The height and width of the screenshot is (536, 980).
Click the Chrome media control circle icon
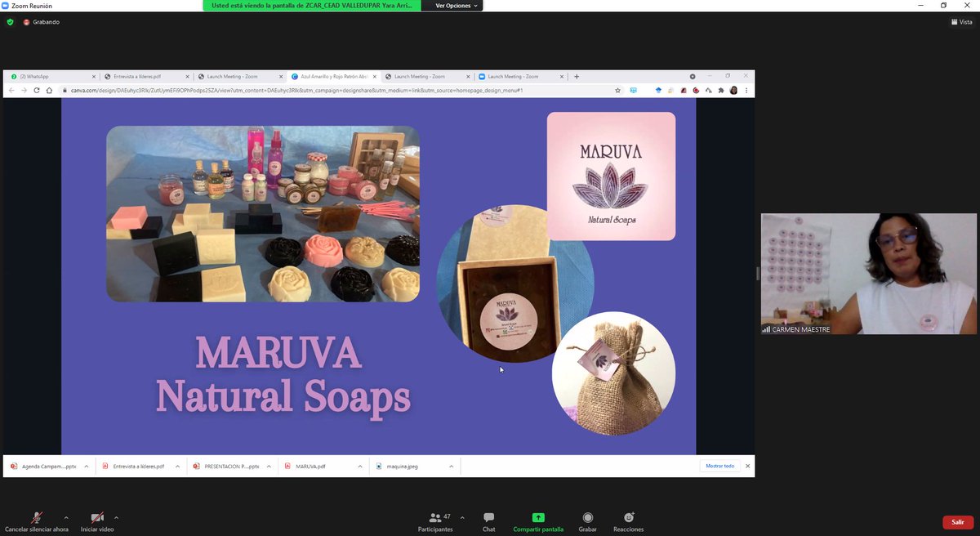point(693,77)
